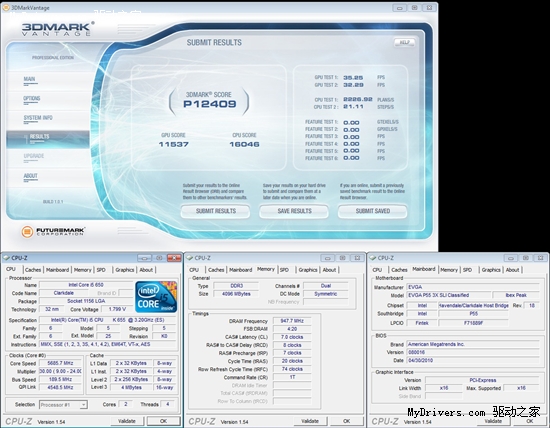The height and width of the screenshot is (428, 550).
Task: Open SYSTEM INFO in 3DMark sidebar
Action: point(38,118)
